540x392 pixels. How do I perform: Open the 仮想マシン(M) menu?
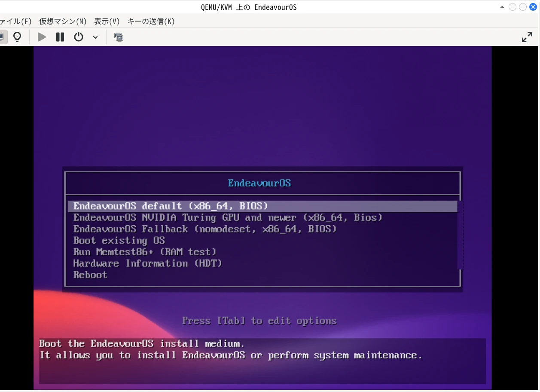(63, 21)
